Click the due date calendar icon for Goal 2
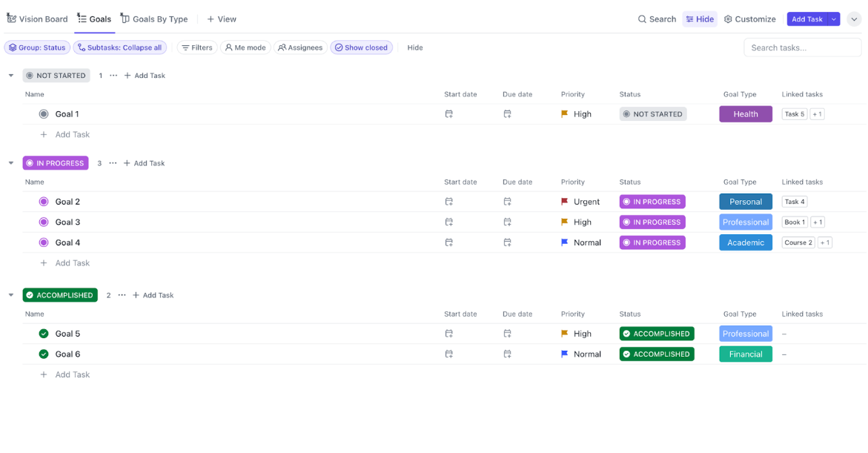The width and height of the screenshot is (868, 453). [x=507, y=202]
